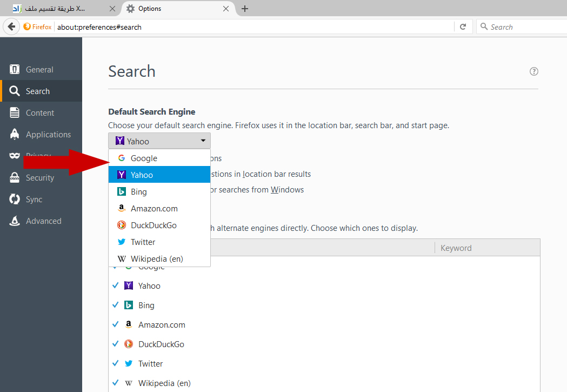This screenshot has height=392, width=567.
Task: Reload the page with the refresh icon
Action: (x=463, y=26)
